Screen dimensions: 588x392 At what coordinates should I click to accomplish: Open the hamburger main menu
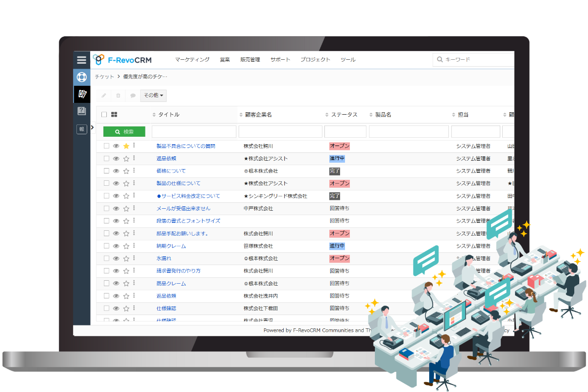81,60
